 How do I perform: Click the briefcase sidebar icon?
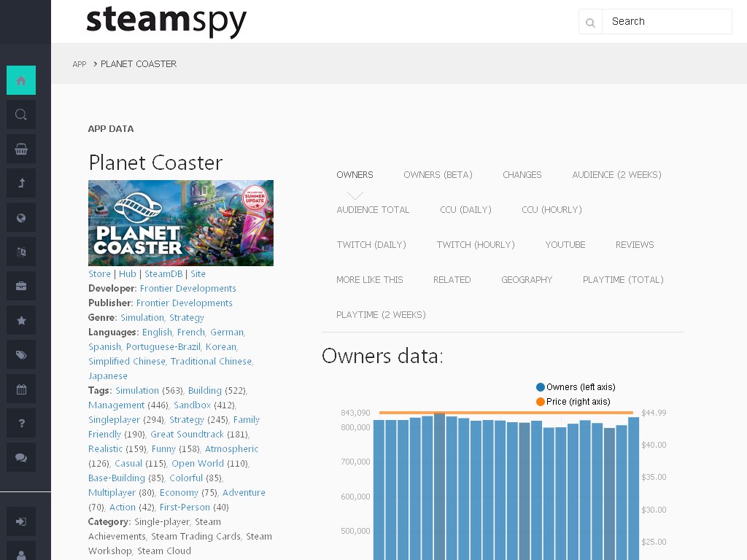(x=21, y=286)
